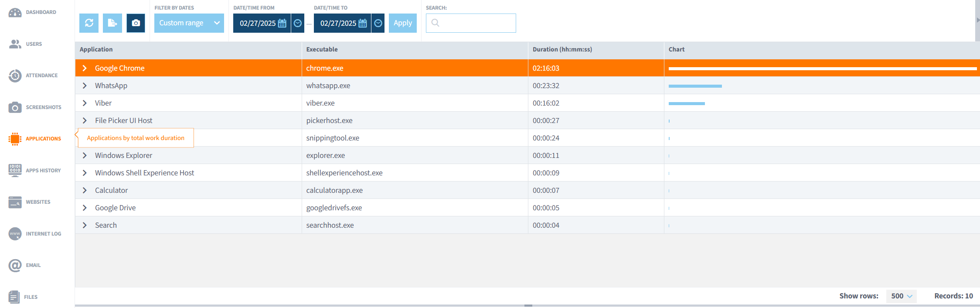Viewport: 980px width, 308px height.
Task: Open calendar picker for Date/Time From
Action: 282,23
